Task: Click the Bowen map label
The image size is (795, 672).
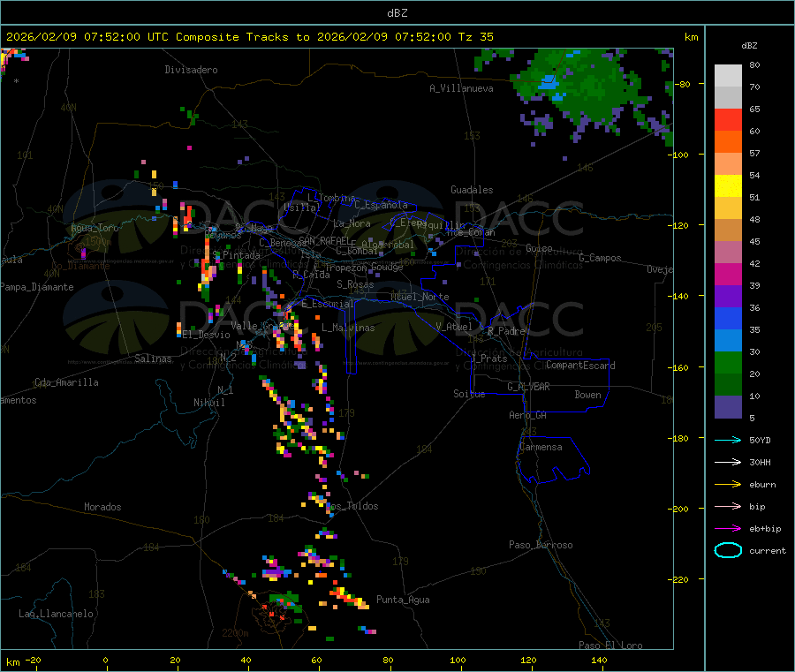Action: 587,395
